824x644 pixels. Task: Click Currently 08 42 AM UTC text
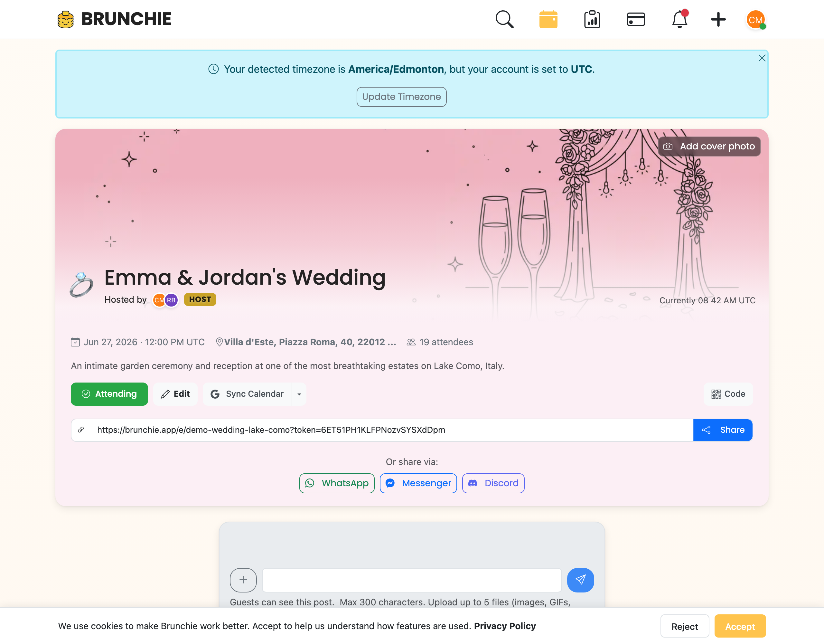pyautogui.click(x=707, y=300)
